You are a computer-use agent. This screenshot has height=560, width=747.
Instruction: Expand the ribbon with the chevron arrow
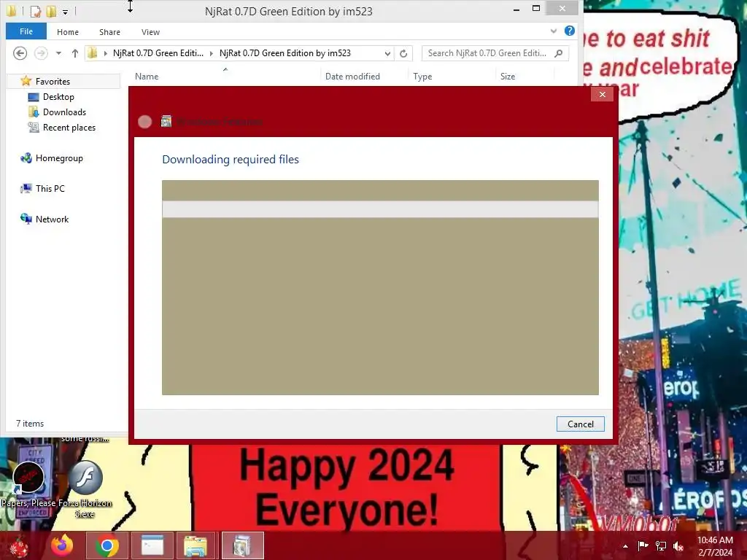(x=554, y=31)
